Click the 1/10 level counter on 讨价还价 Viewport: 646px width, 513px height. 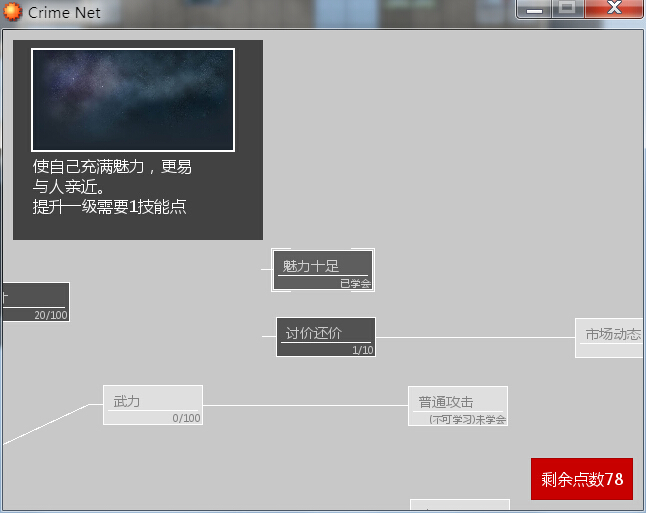363,350
